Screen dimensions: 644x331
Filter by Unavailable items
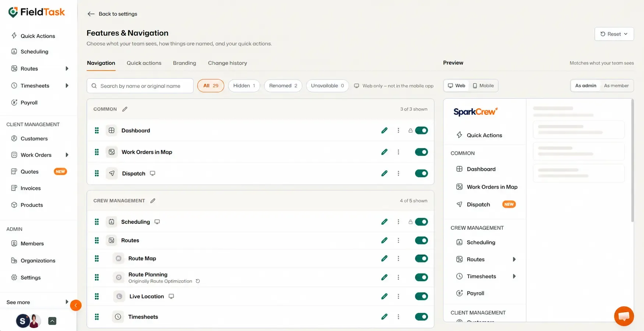[327, 86]
